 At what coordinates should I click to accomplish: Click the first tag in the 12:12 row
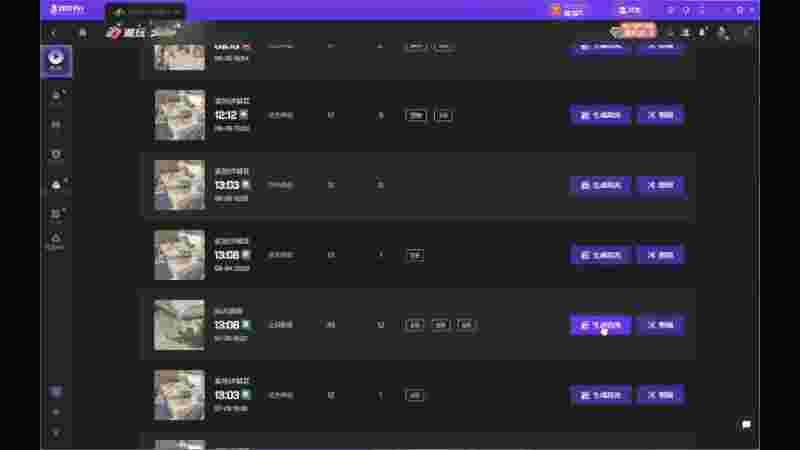[x=416, y=116]
